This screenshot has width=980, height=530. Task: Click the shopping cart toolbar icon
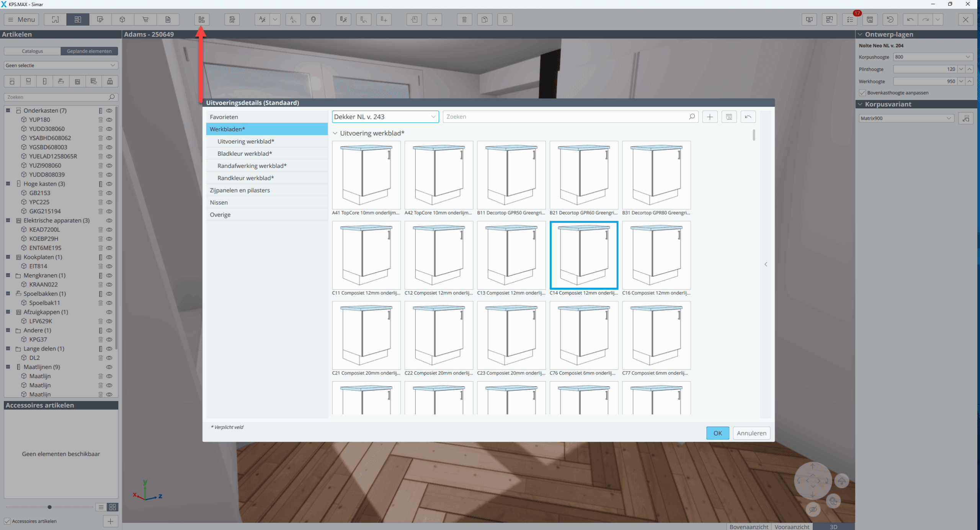[145, 20]
